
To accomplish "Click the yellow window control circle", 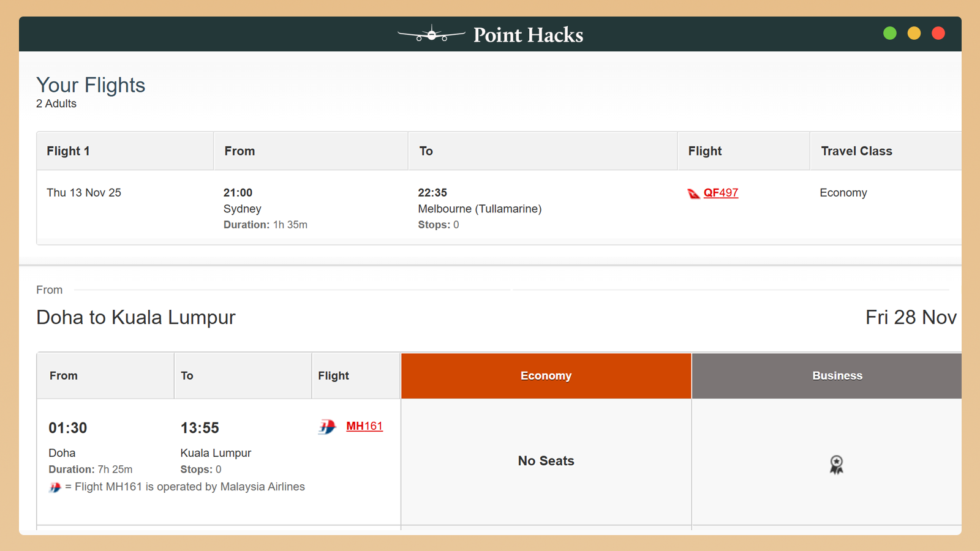I will (x=914, y=33).
